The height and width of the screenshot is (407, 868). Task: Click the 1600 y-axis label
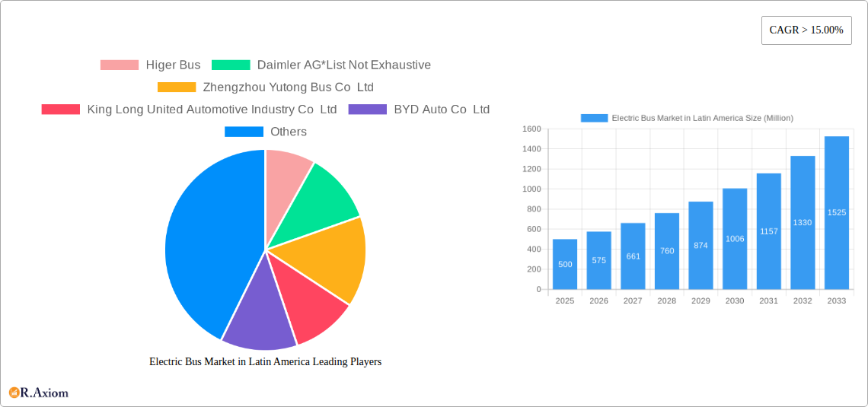tap(531, 129)
